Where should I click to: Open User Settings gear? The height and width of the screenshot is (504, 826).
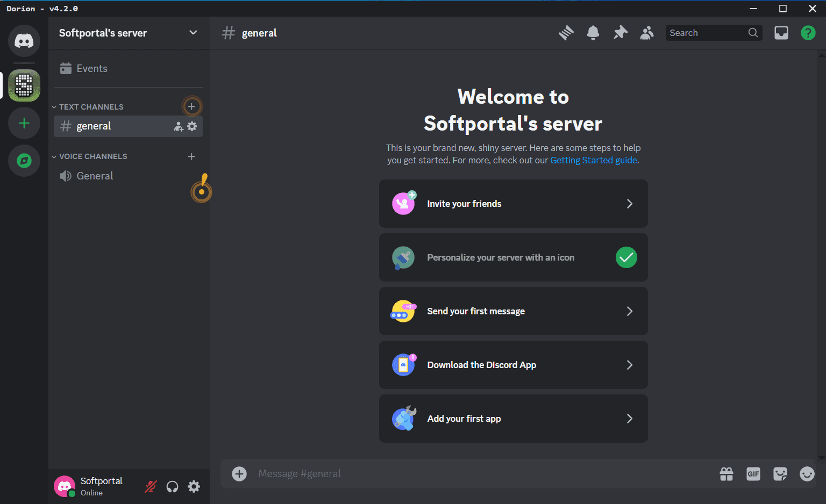194,486
